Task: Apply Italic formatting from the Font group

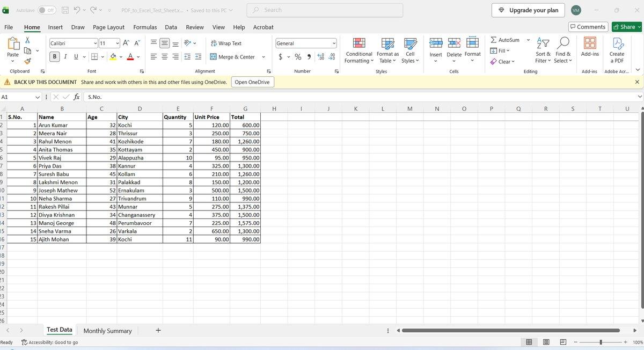Action: (65, 57)
